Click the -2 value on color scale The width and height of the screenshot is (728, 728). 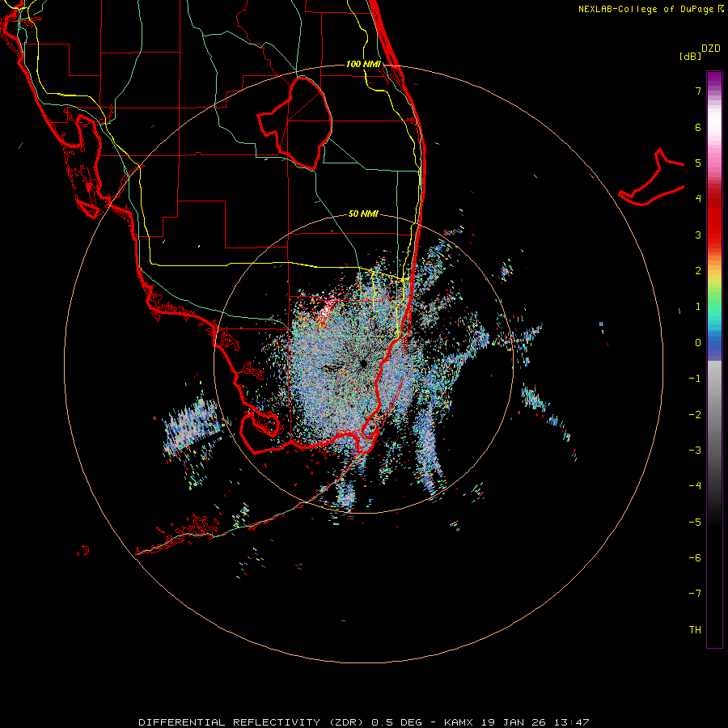point(695,415)
